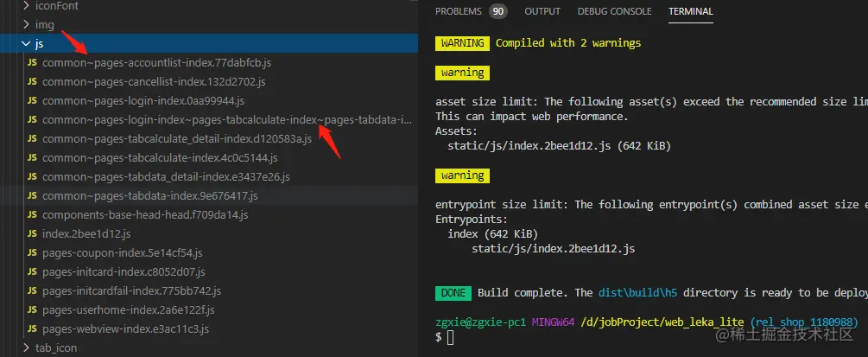This screenshot has width=868, height=357.
Task: Click JS icon of common~pages-cancellist-index file
Action: [x=32, y=82]
